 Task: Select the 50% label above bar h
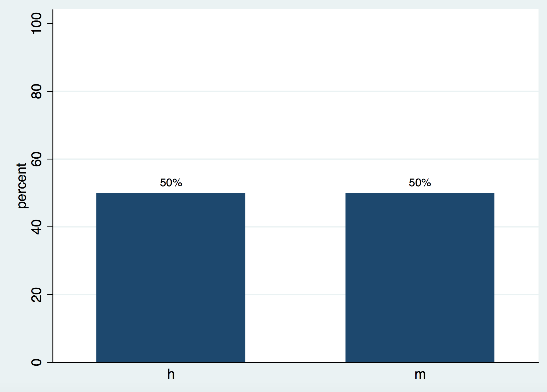171,183
